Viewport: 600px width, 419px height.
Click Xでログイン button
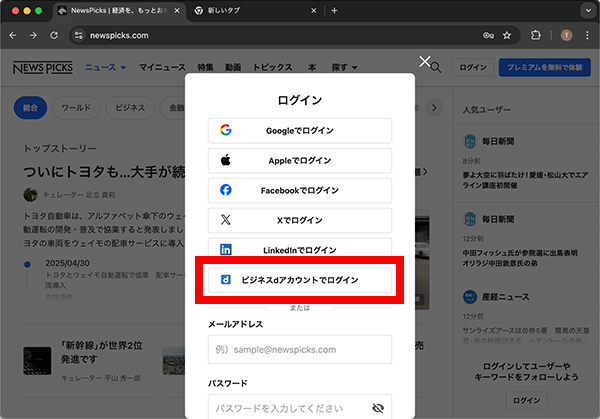click(300, 220)
